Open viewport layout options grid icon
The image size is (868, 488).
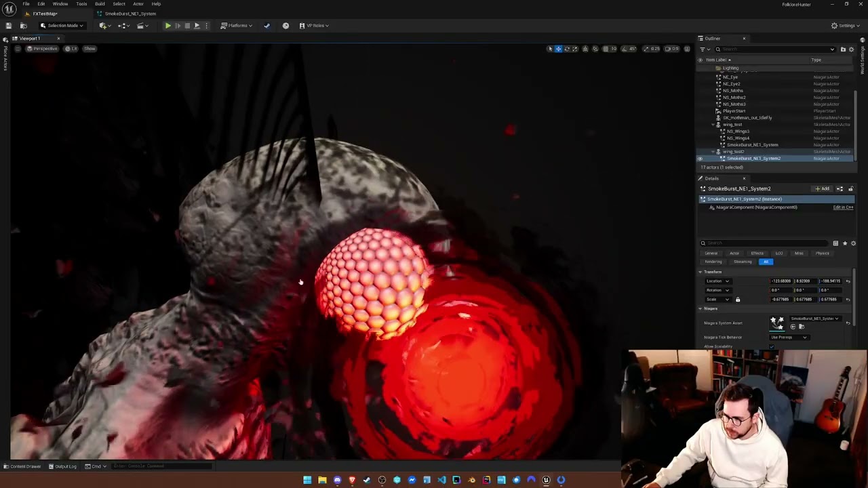687,49
